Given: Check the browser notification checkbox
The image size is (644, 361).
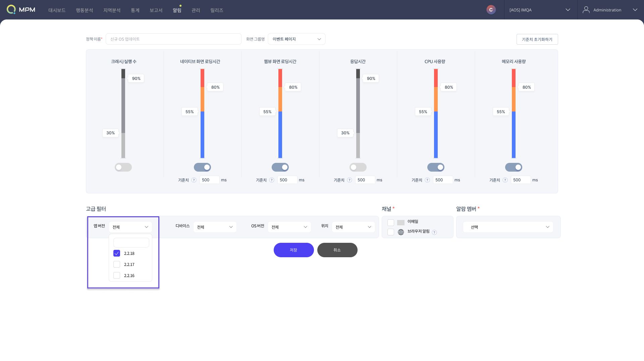Looking at the screenshot, I should 391,232.
